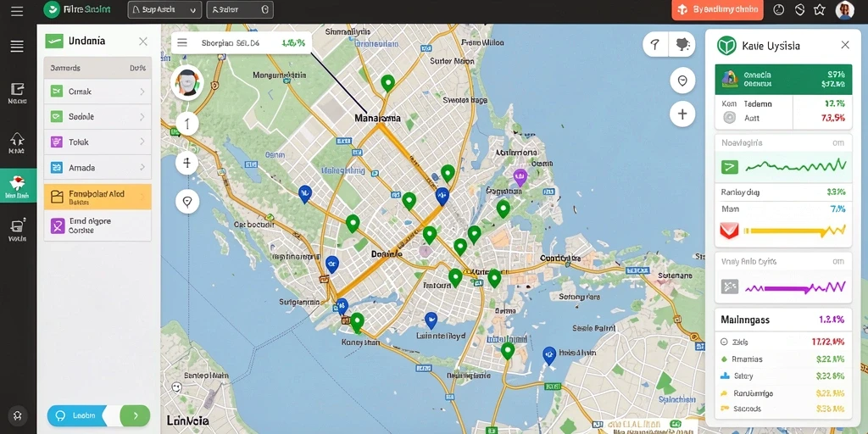868x434 pixels.
Task: Click the Sborpian search field on map
Action: [x=242, y=42]
